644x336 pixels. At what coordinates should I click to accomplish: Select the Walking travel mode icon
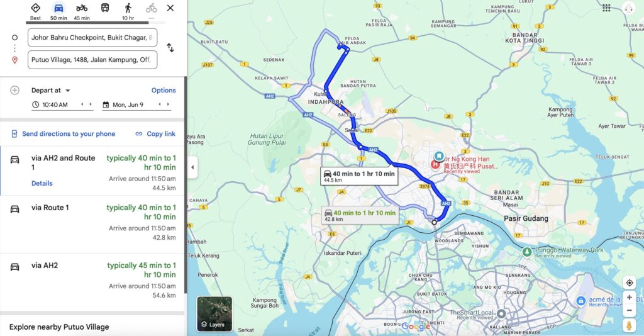pos(128,8)
